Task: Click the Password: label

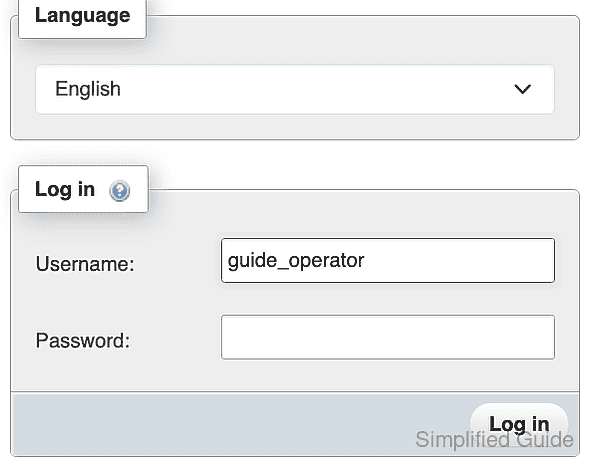Action: point(83,341)
